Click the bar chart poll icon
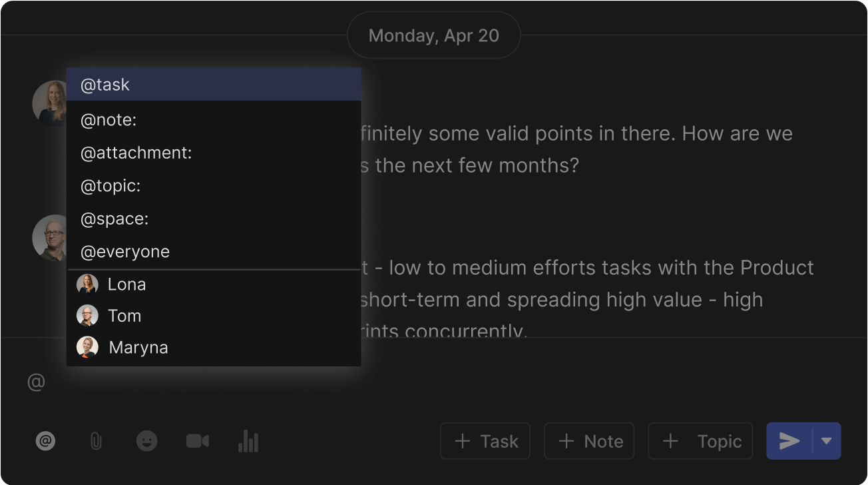This screenshot has height=485, width=868. click(248, 441)
